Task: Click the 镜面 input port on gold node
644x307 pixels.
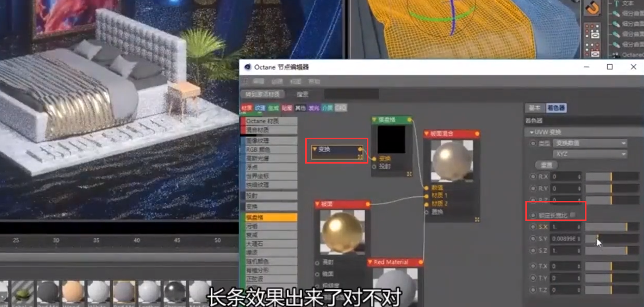Action: click(x=318, y=274)
